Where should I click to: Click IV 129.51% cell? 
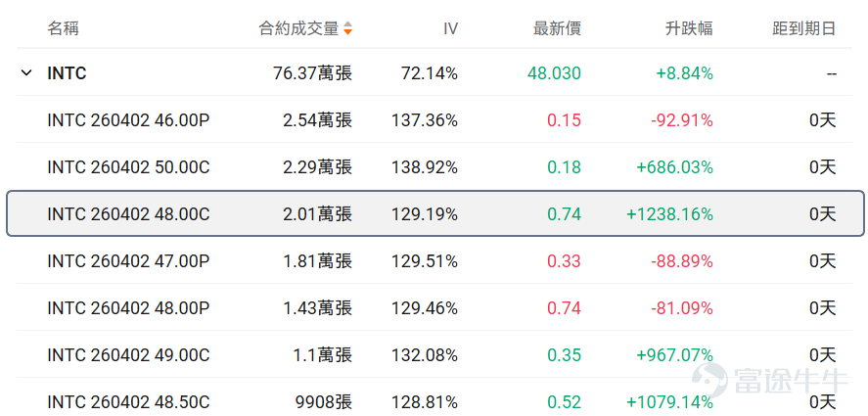(x=425, y=261)
